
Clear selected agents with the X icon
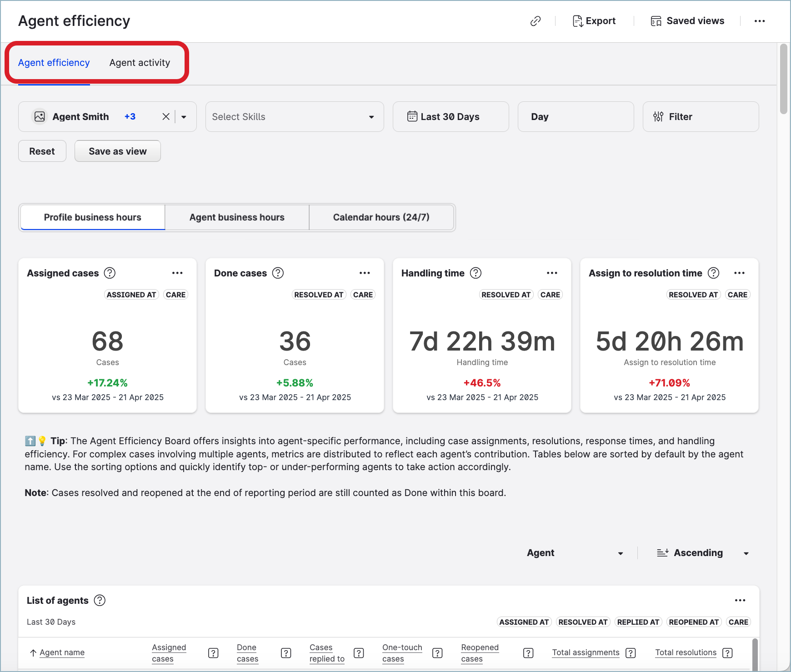pos(166,117)
